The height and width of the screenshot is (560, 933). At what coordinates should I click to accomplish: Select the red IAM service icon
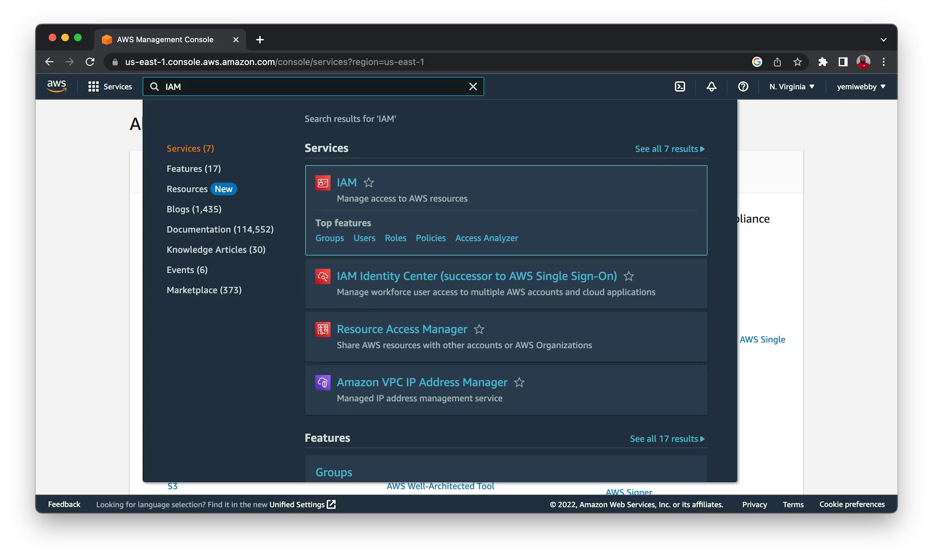coord(323,183)
